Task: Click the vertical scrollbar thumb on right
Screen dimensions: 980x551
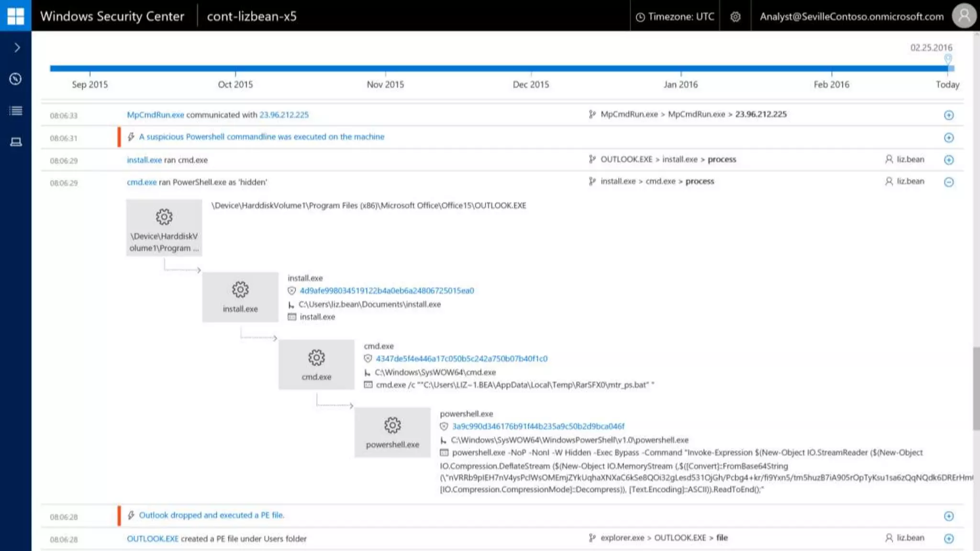Action: [x=976, y=388]
